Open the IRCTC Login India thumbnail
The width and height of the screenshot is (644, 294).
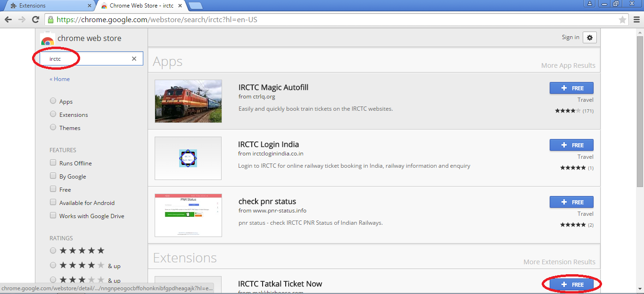point(188,158)
